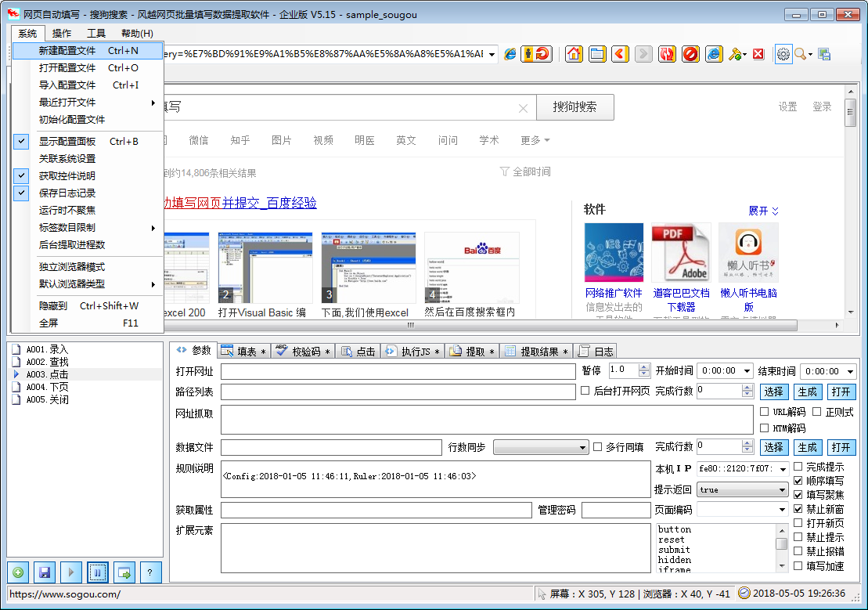Select the A004. 下页 step item
This screenshot has width=868, height=610.
coord(48,387)
